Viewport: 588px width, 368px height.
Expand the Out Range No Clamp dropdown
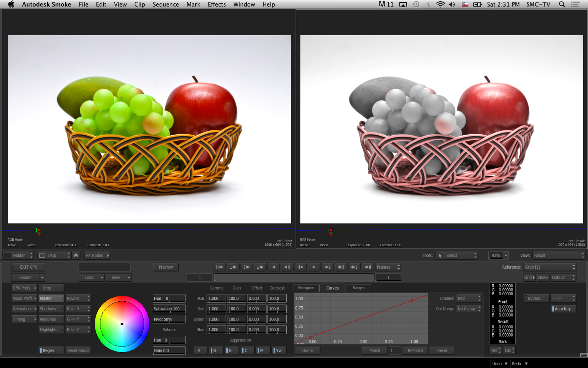pyautogui.click(x=469, y=309)
